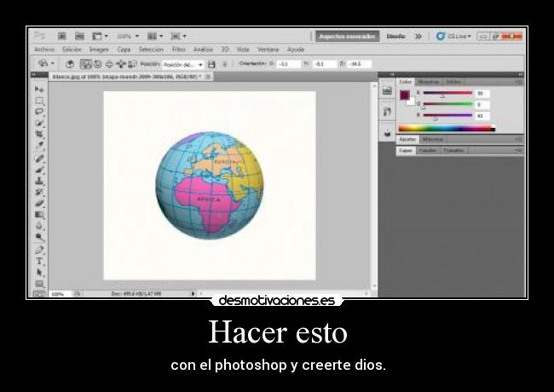Open the Selección menu

[x=151, y=49]
